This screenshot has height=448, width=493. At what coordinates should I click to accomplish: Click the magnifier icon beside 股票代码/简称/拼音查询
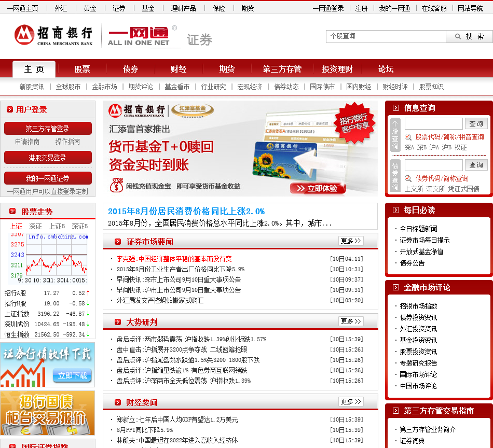[408, 137]
